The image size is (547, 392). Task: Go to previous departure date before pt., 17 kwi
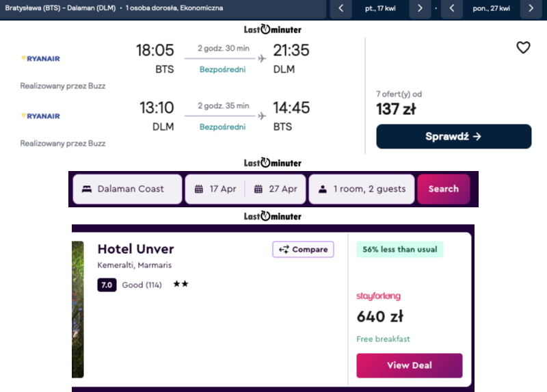tap(341, 8)
